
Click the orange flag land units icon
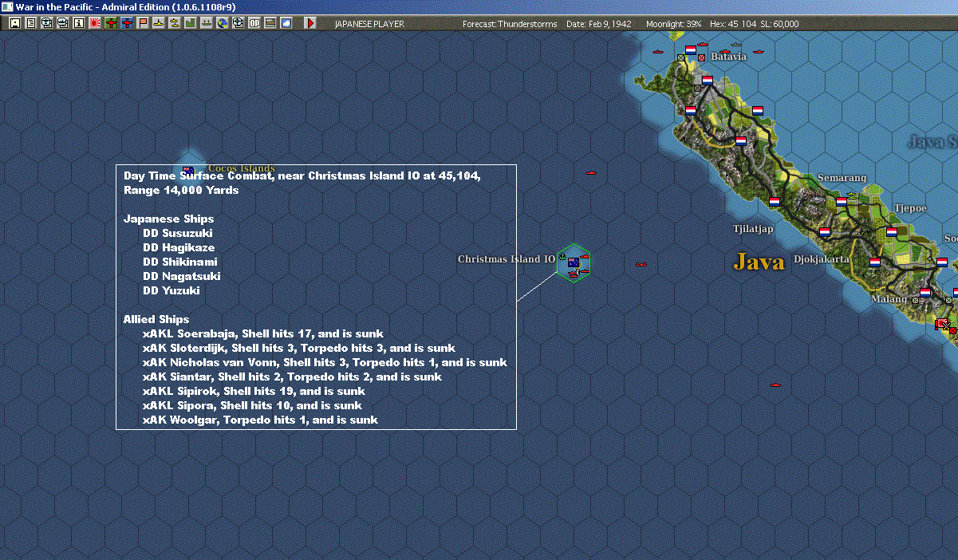point(143,23)
